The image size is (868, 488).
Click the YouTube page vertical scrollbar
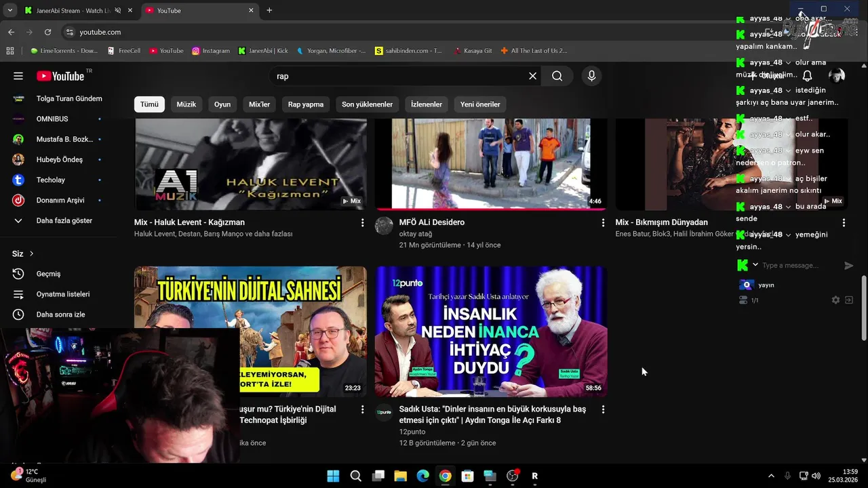(x=864, y=308)
